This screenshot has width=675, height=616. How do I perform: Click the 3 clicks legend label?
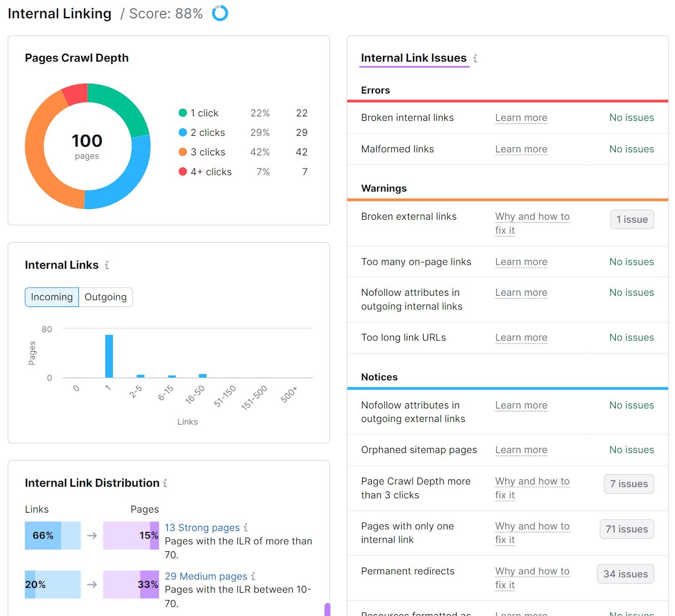click(208, 152)
